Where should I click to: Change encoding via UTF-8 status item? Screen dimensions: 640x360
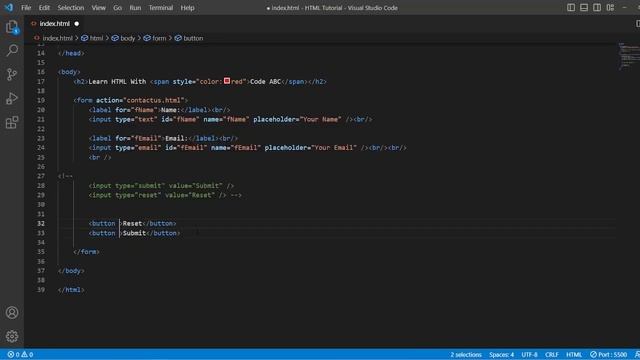click(x=529, y=355)
